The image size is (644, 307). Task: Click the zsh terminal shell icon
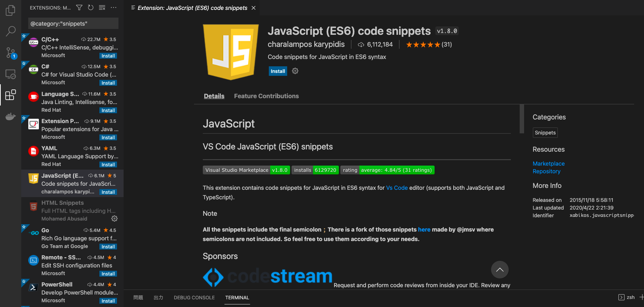tap(621, 297)
